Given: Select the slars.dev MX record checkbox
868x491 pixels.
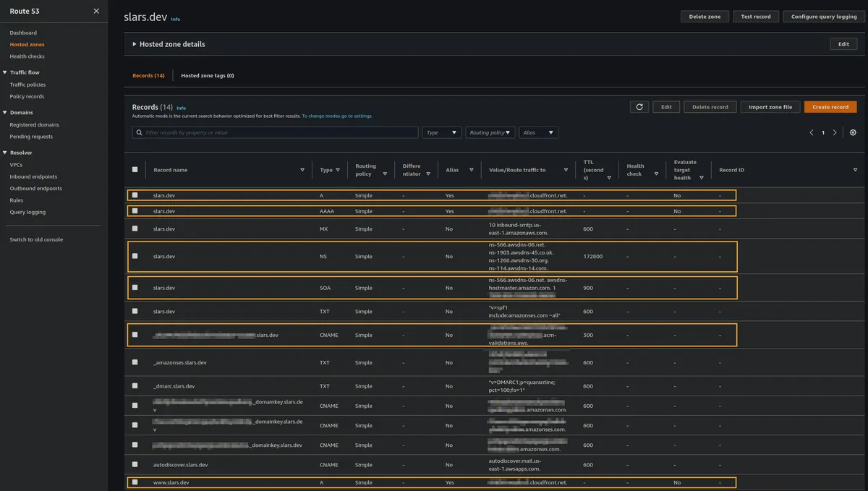Looking at the screenshot, I should tap(135, 229).
